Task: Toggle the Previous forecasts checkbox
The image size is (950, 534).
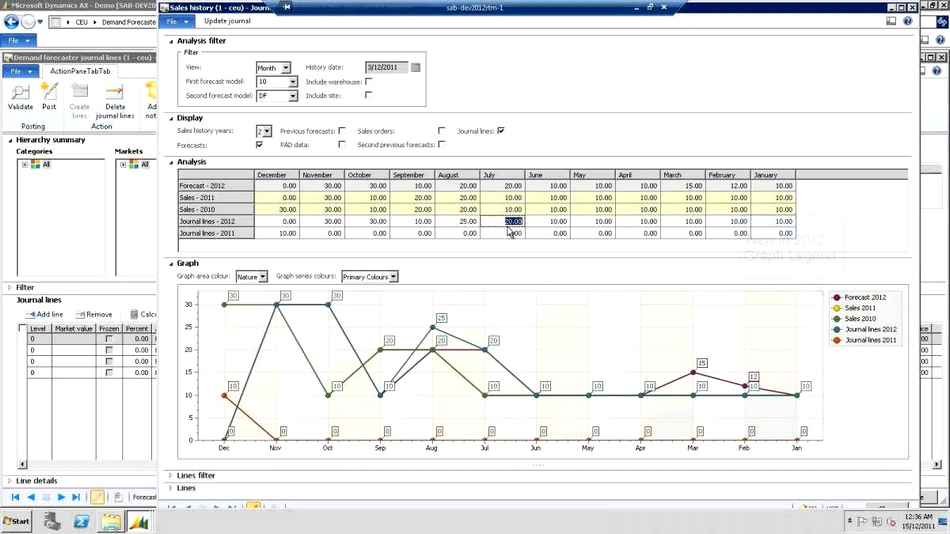Action: point(342,130)
